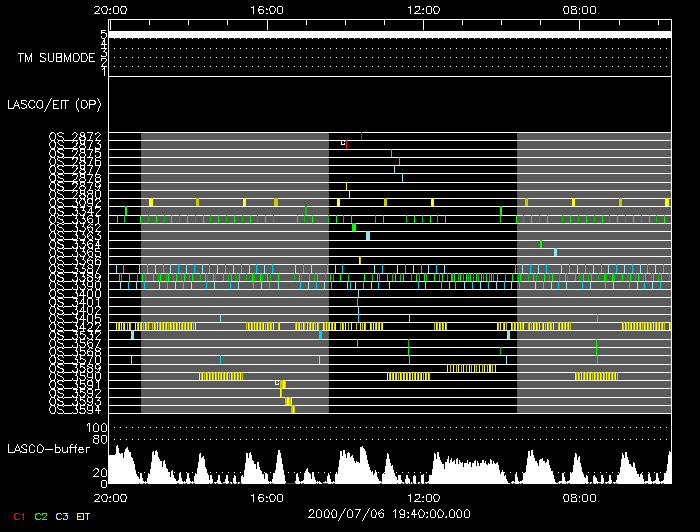Click the 08:00 label on top axis
This screenshot has width=700, height=532.
[580, 10]
